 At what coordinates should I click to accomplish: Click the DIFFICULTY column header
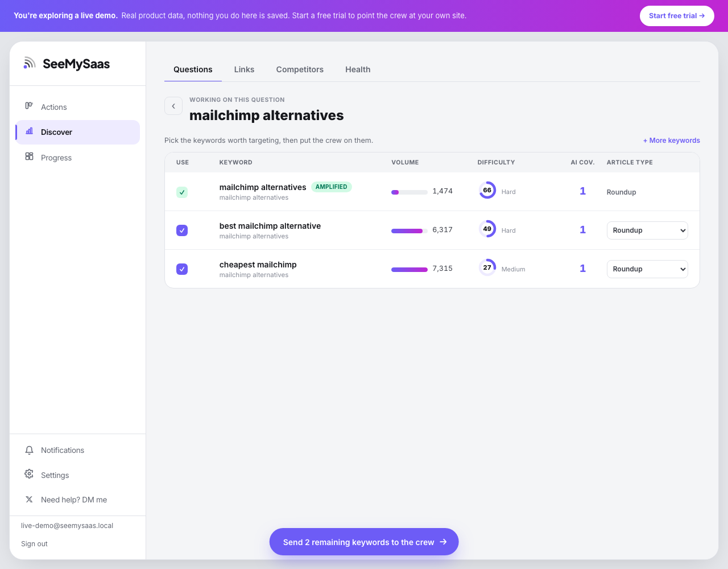[496, 162]
